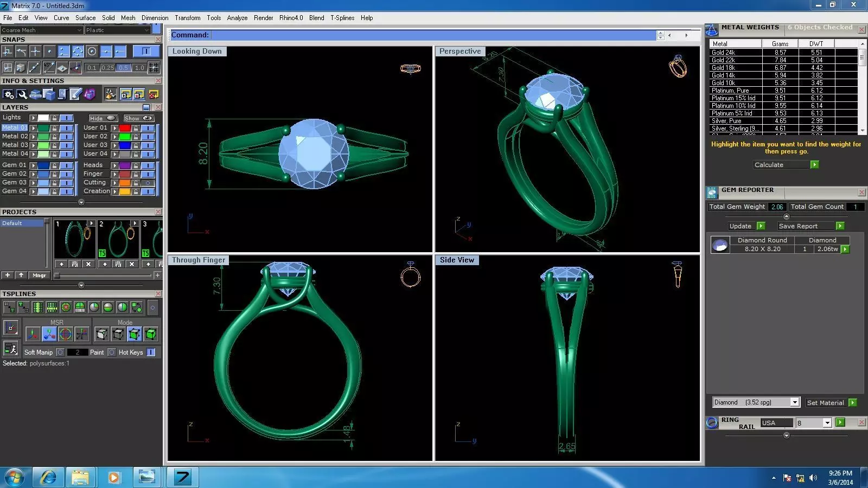
Task: Click the printer icon in Info & Settings
Action: click(x=36, y=94)
